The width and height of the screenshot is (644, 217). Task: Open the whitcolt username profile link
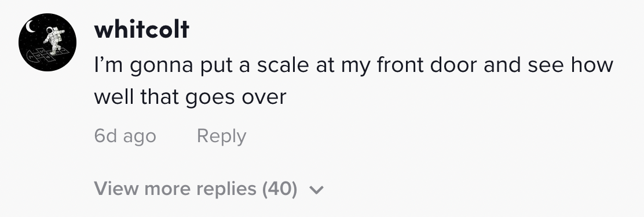pyautogui.click(x=141, y=29)
